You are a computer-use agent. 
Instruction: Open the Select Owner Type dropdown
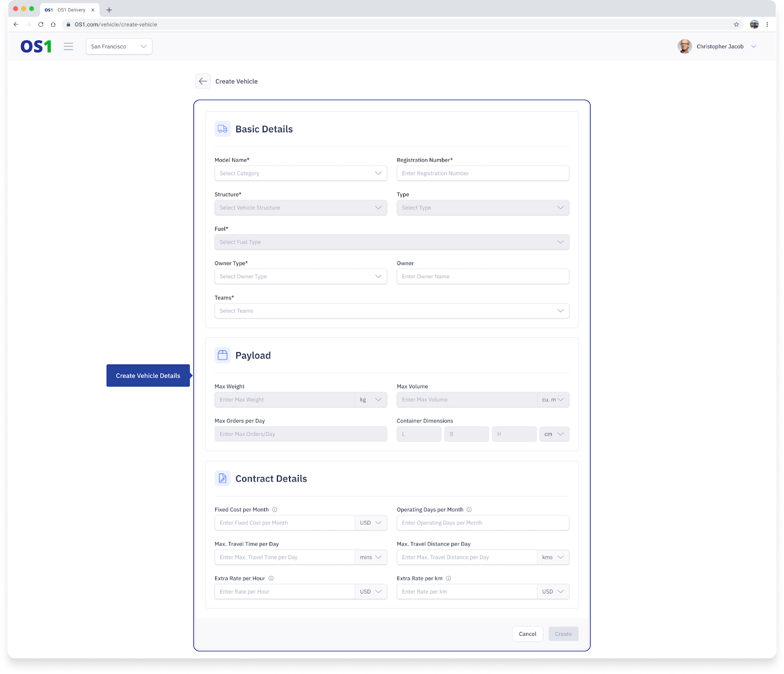click(301, 276)
